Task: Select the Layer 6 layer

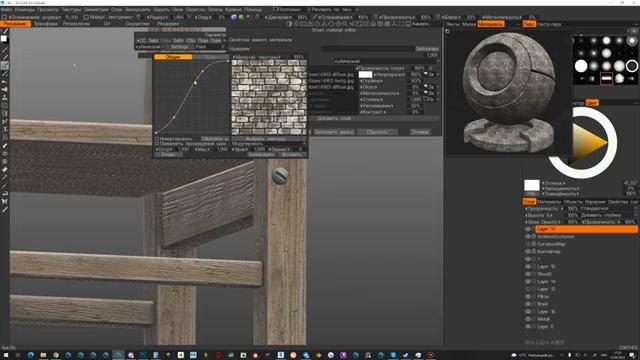Action: pyautogui.click(x=545, y=327)
